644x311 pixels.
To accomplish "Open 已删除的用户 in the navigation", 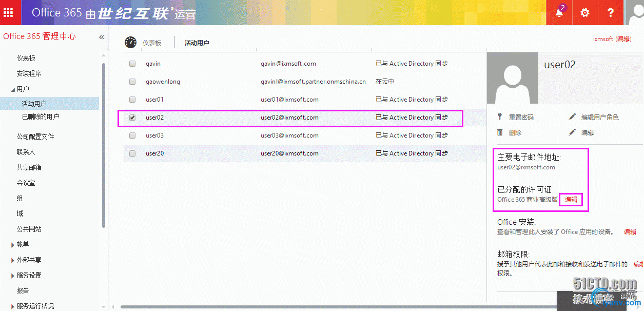I will (41, 116).
